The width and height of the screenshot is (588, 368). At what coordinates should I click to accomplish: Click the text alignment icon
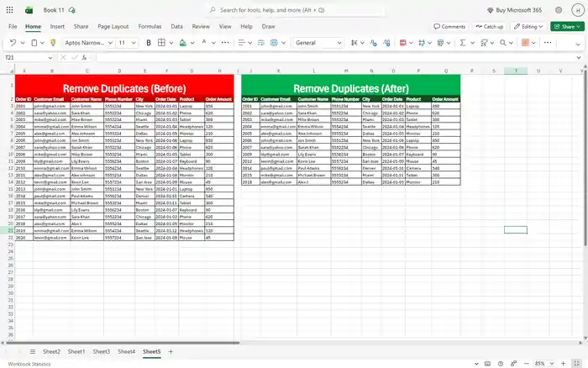(242, 43)
